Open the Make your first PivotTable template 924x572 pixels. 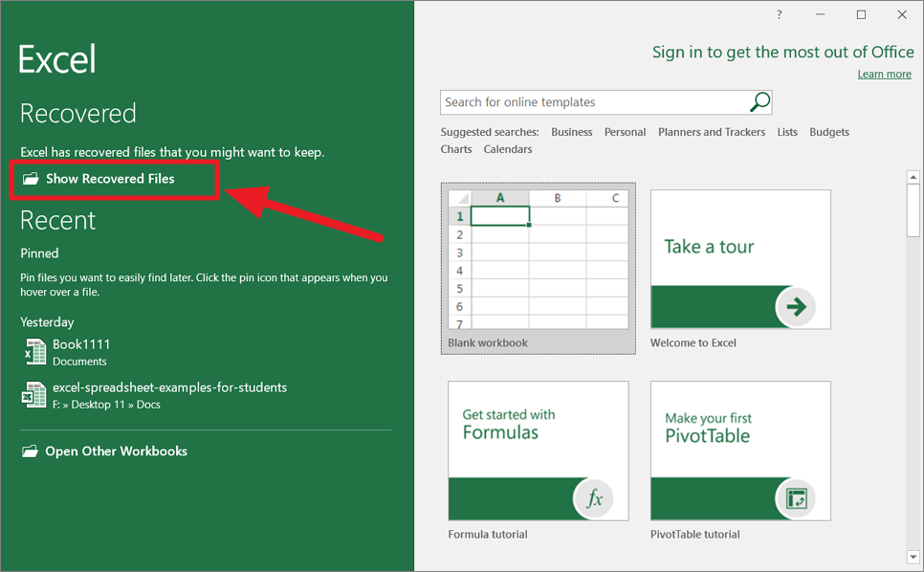click(740, 451)
